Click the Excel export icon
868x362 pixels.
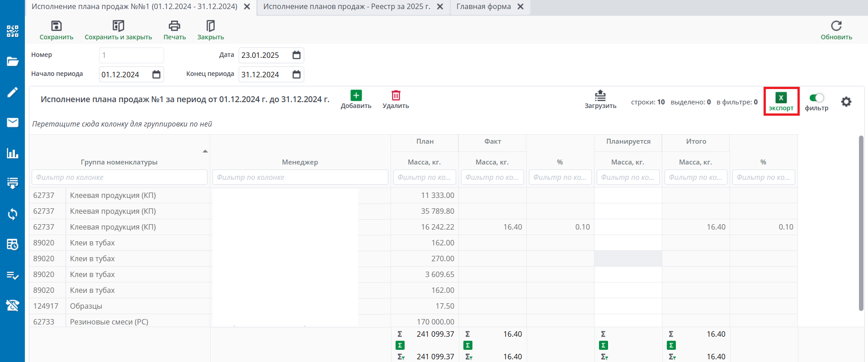781,98
